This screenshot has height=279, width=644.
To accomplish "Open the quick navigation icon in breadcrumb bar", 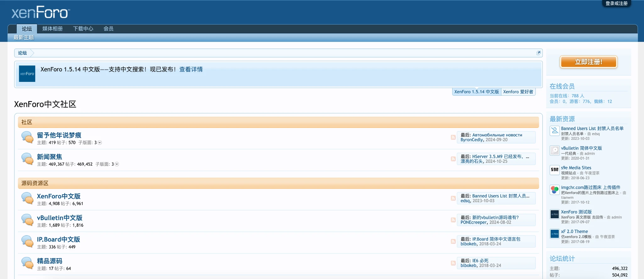I will click(538, 53).
